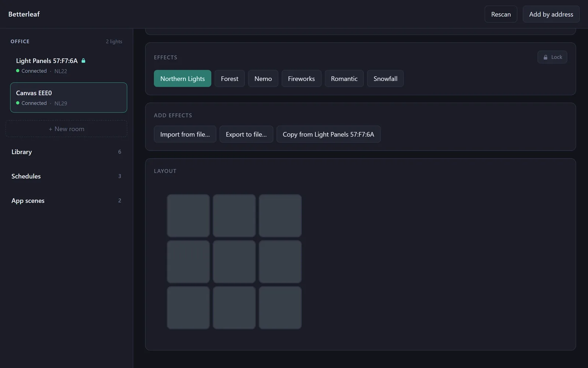588x368 pixels.
Task: Click the NL22 model label
Action: [x=61, y=71]
